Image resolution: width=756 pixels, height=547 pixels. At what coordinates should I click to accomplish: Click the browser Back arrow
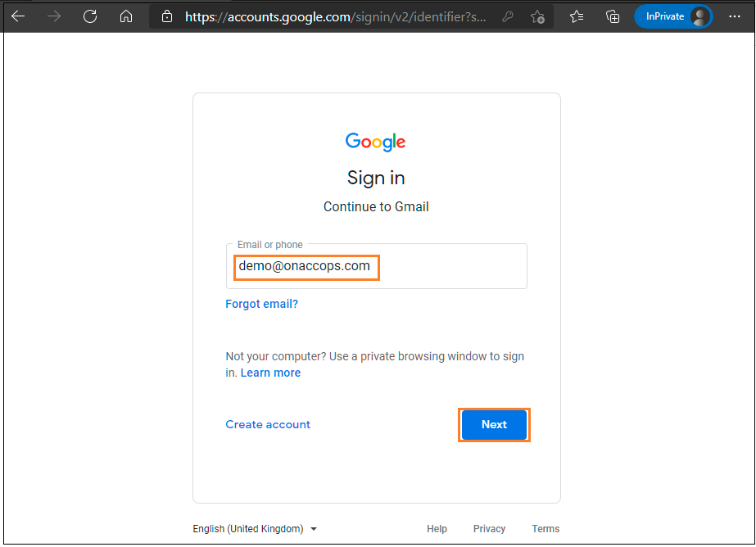coord(18,16)
